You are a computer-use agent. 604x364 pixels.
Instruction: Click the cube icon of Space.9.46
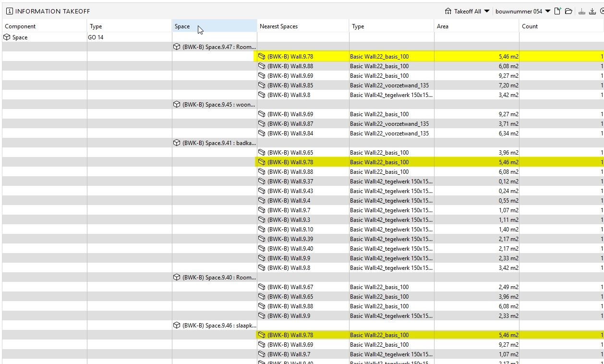pos(177,325)
